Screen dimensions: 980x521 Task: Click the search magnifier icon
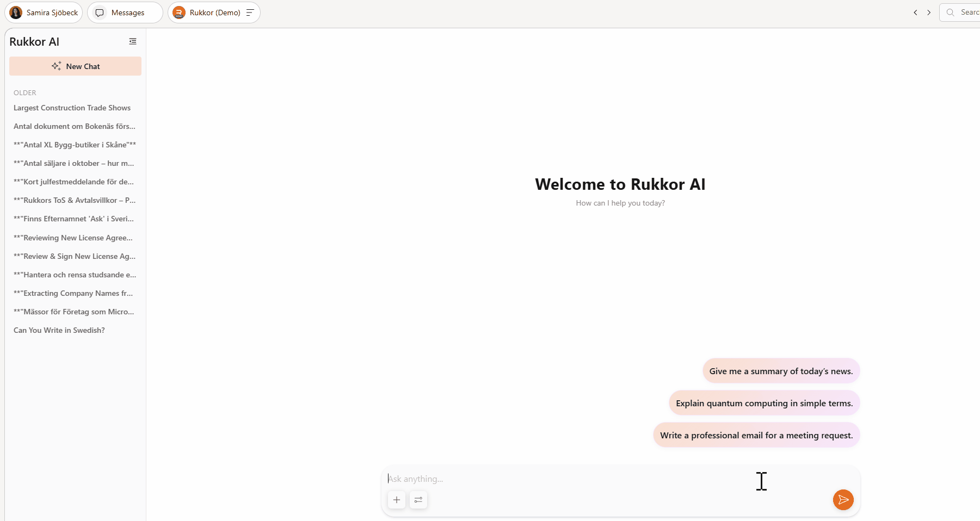tap(950, 13)
